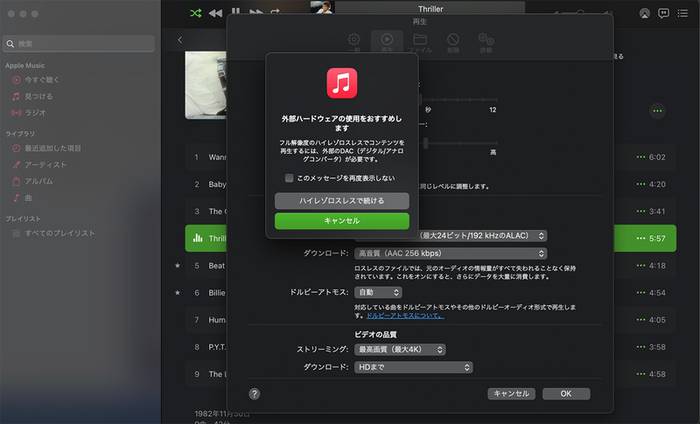Image resolution: width=700 pixels, height=424 pixels.
Task: Open アルバム in library sidebar
Action: click(x=33, y=181)
